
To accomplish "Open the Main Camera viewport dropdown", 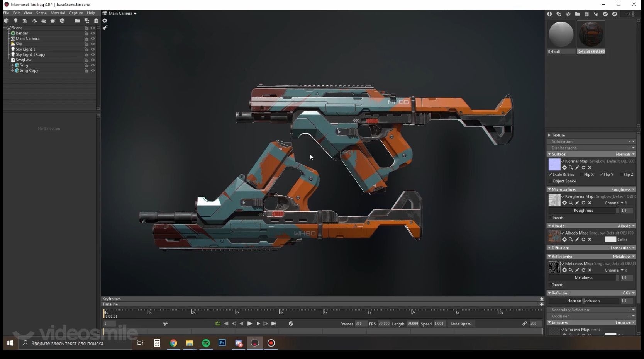I will (x=122, y=13).
